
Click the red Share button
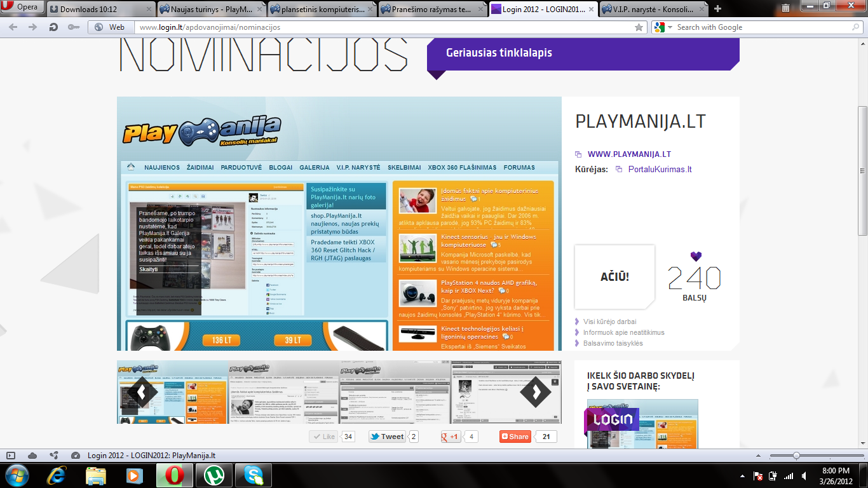point(515,437)
